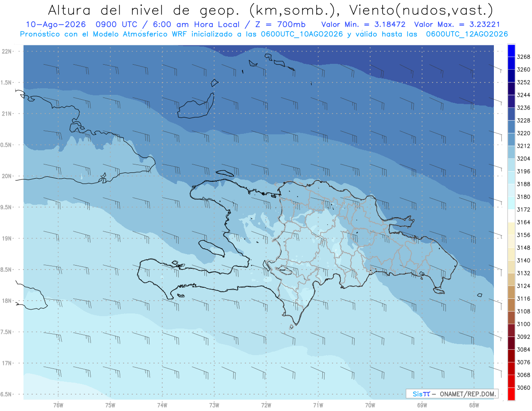
Task: Select the '0600UTC_12AGO2026' valid-until time
Action: coord(467,34)
